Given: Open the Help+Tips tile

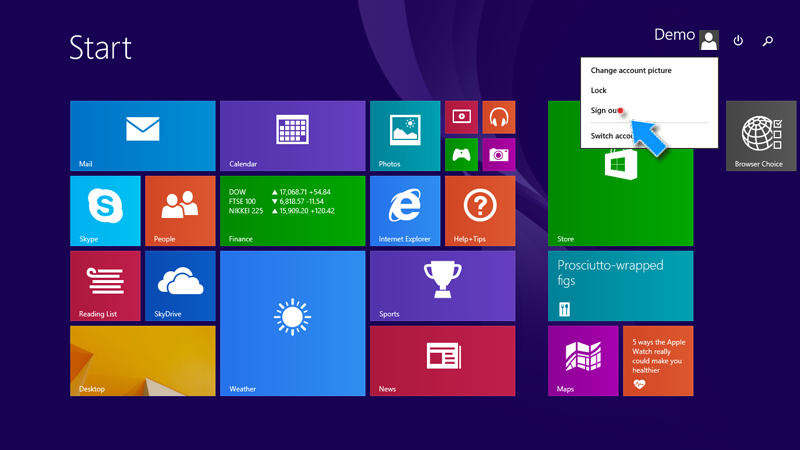Looking at the screenshot, I should (479, 210).
